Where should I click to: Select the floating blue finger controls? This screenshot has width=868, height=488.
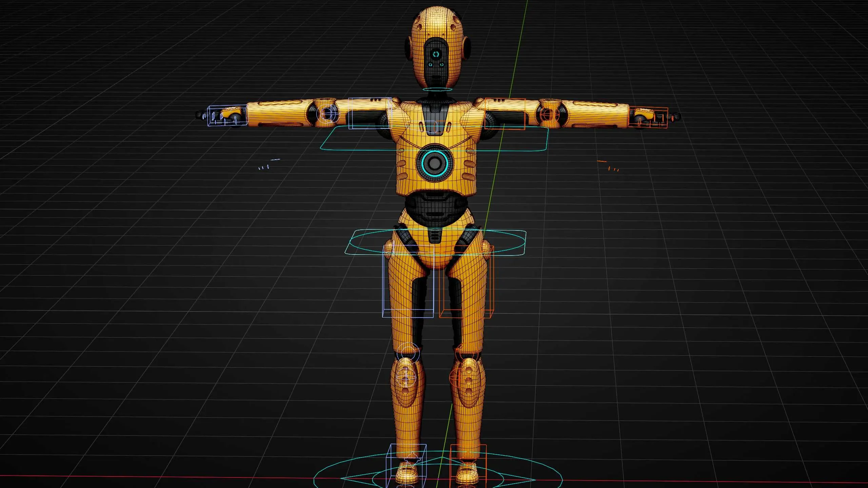coord(269,164)
